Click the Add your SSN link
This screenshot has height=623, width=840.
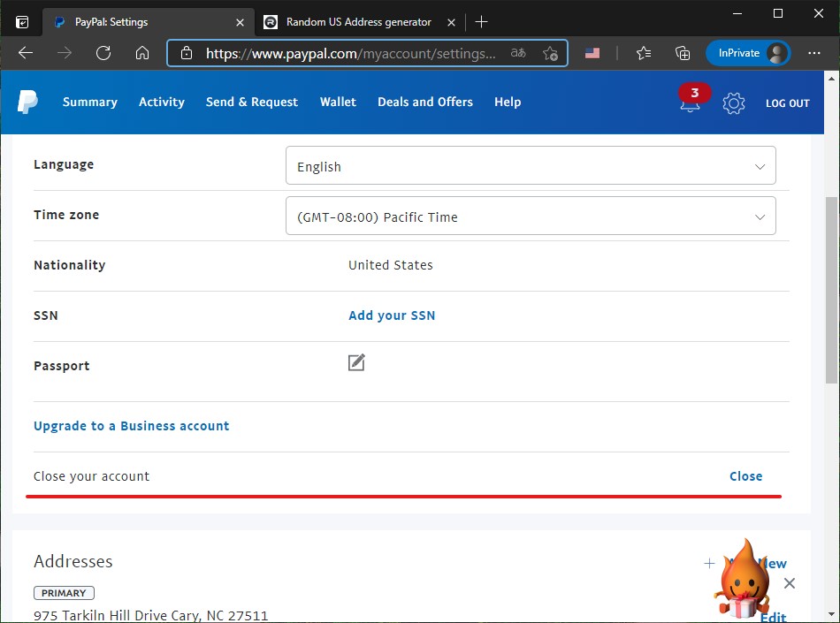pos(392,315)
